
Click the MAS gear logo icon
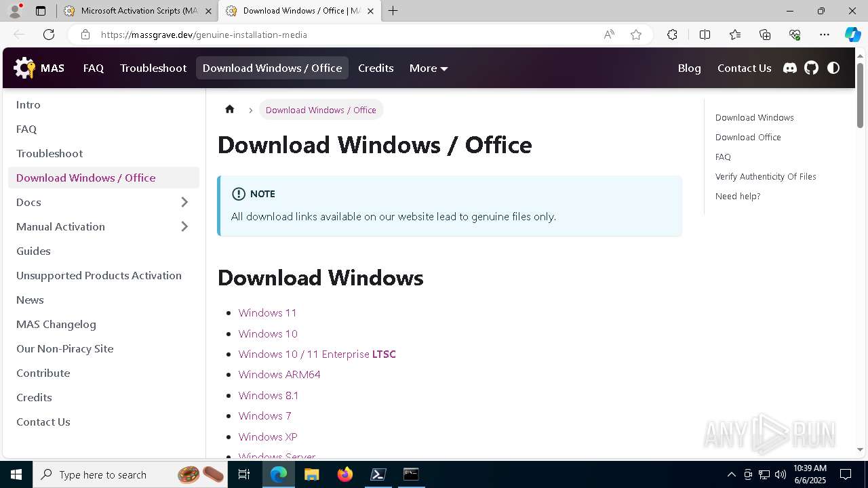24,68
